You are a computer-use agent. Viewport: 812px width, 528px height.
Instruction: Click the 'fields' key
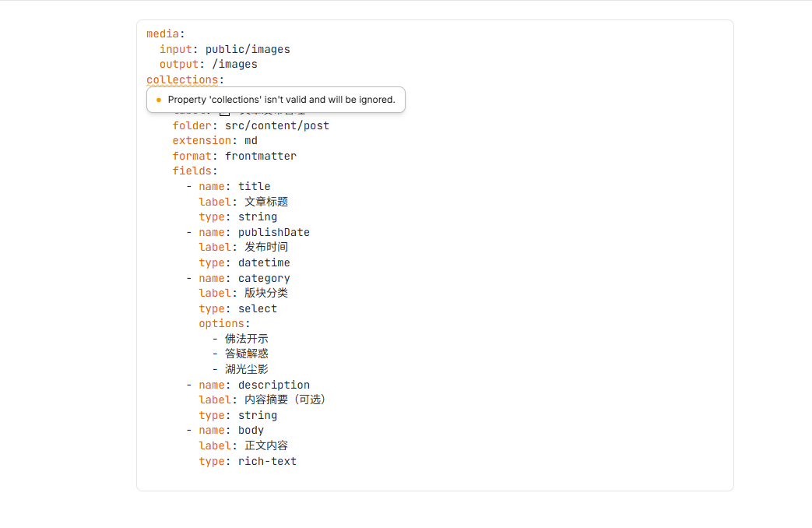(192, 171)
